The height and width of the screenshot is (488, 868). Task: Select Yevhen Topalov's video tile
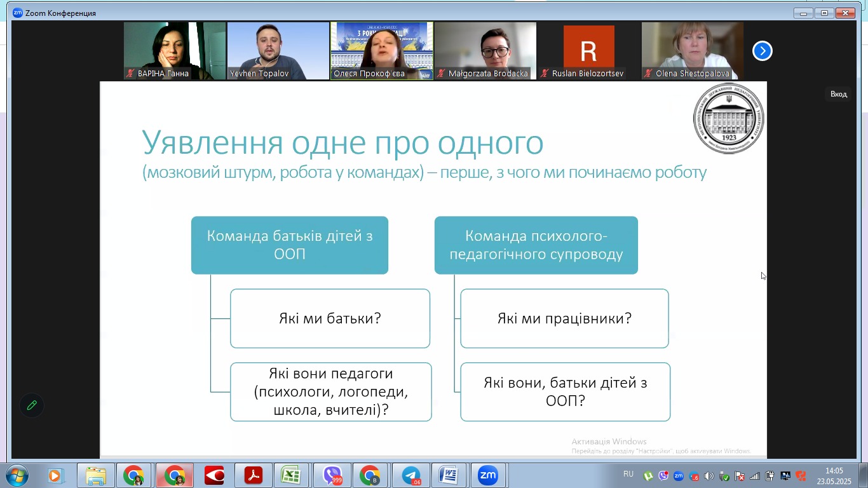[x=278, y=51]
